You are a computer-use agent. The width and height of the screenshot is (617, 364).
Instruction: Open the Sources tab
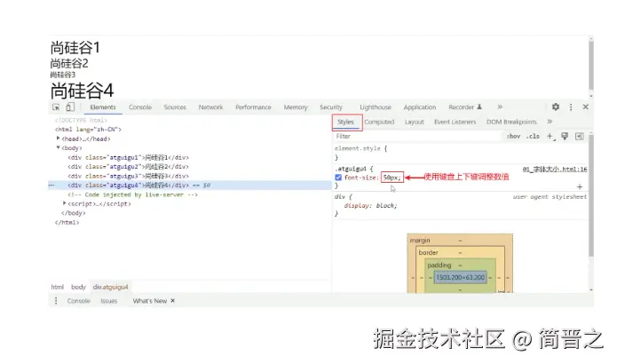pos(175,107)
